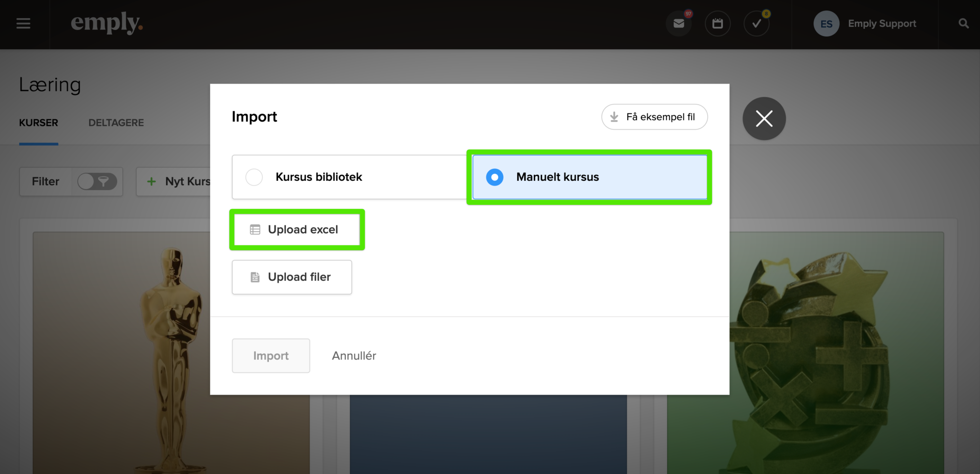The width and height of the screenshot is (980, 474).
Task: Click the Annullér link
Action: (354, 356)
